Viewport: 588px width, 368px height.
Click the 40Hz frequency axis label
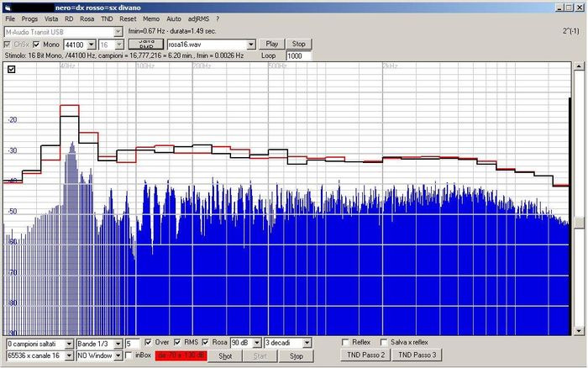point(68,66)
